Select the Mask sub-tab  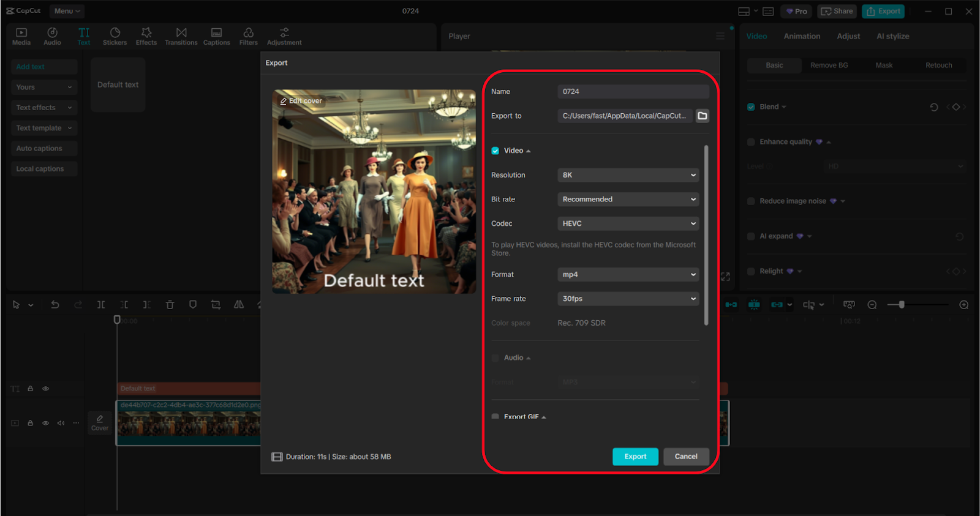point(884,65)
